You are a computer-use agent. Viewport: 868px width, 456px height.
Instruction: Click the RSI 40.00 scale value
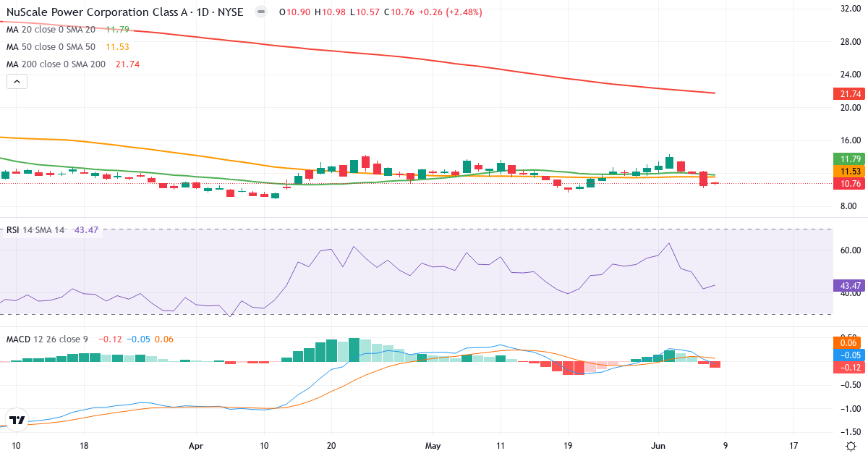point(851,293)
